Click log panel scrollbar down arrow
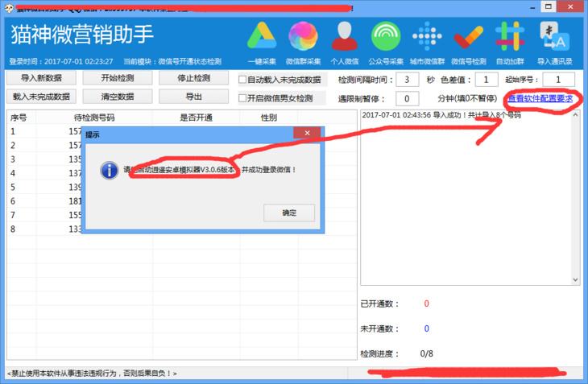Viewport: 588px width, 384px height. coord(576,280)
